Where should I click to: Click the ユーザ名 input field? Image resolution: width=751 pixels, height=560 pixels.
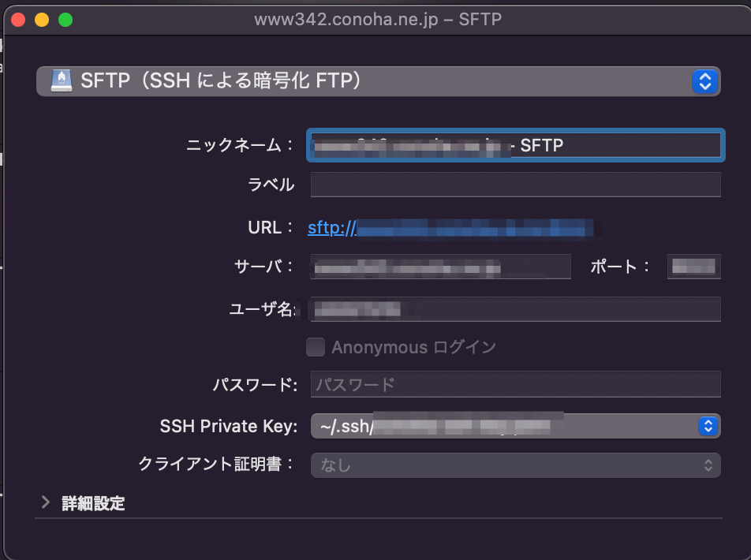(x=515, y=309)
